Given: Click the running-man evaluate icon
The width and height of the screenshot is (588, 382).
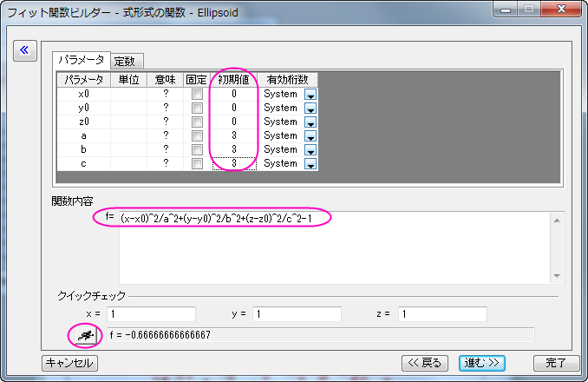Looking at the screenshot, I should pos(86,335).
